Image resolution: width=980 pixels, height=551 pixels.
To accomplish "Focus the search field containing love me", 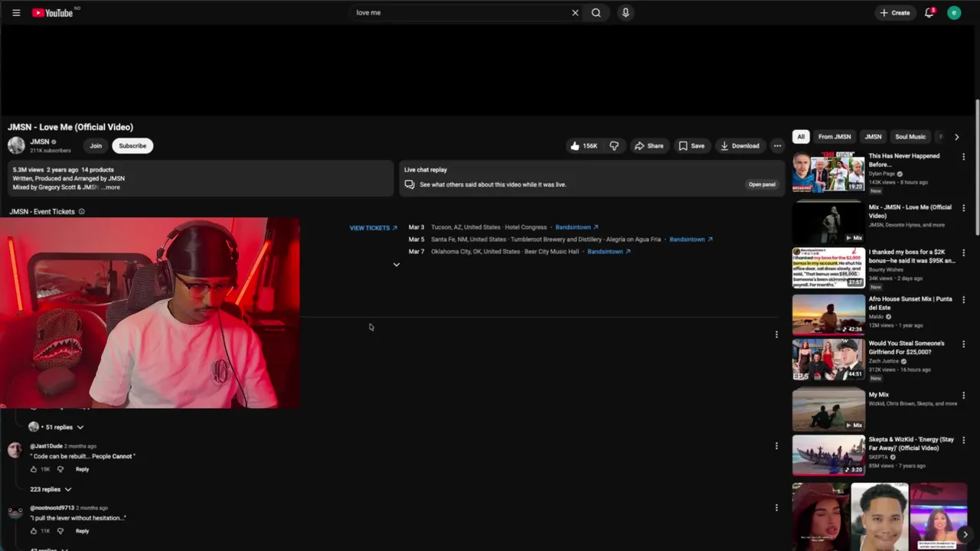I will point(459,12).
